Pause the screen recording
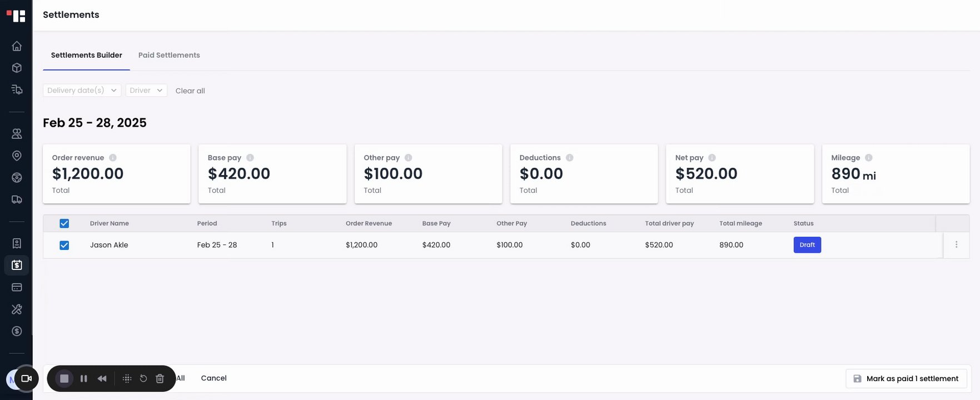The image size is (980, 400). (x=84, y=378)
